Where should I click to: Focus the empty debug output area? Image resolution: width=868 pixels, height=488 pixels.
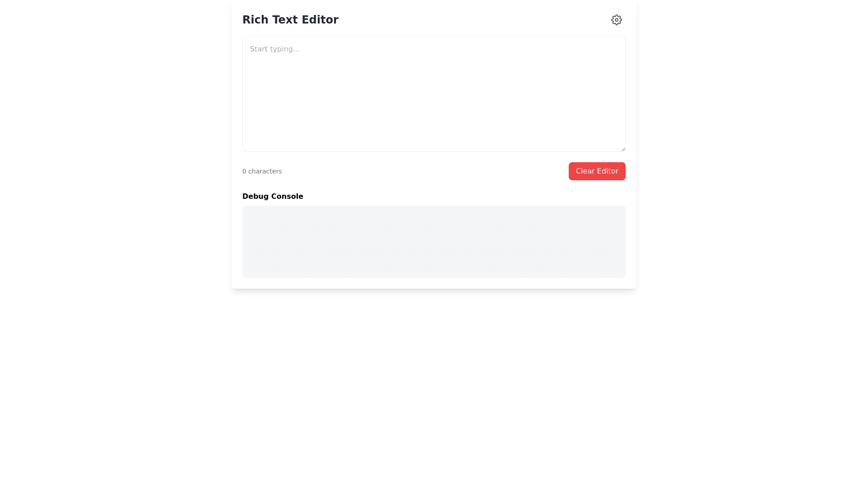[434, 242]
